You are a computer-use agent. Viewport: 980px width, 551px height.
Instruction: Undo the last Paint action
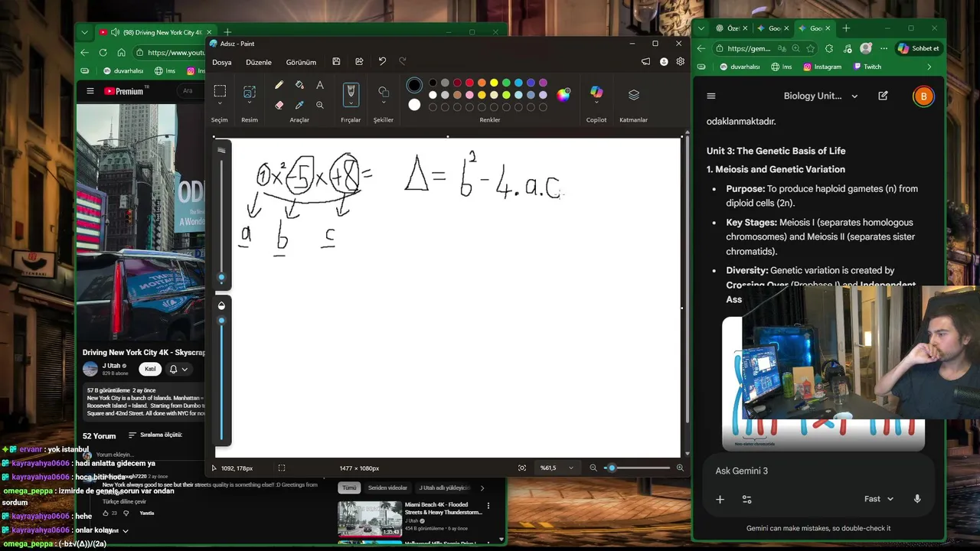[382, 62]
